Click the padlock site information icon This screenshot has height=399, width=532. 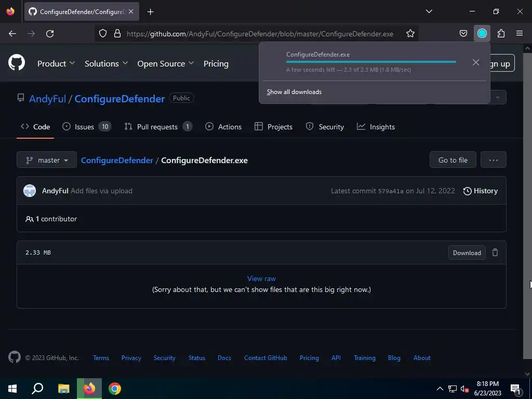pyautogui.click(x=117, y=34)
